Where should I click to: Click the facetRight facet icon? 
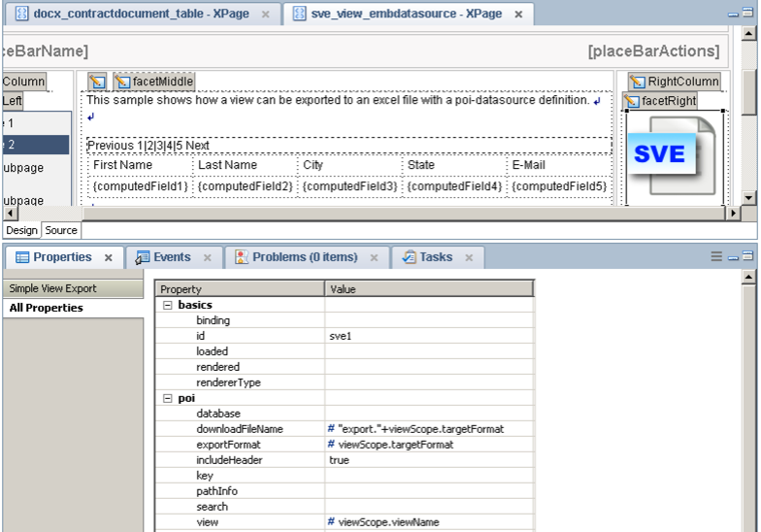click(x=631, y=101)
